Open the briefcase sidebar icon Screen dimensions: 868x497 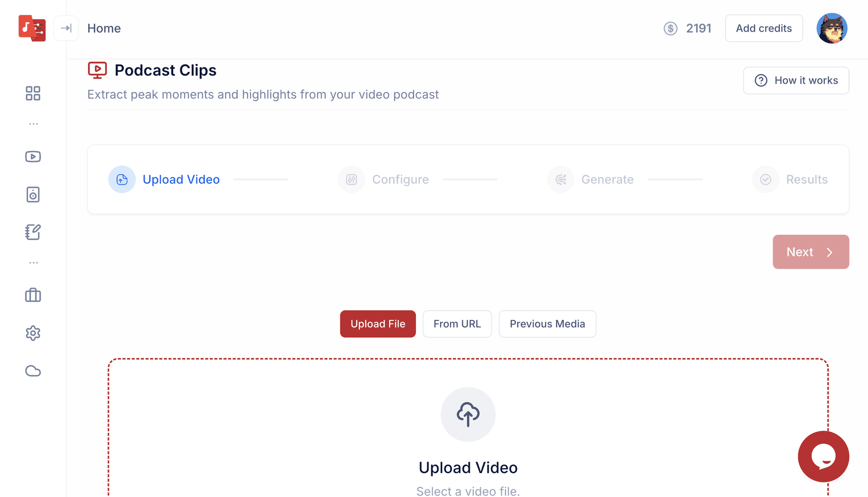pyautogui.click(x=33, y=295)
